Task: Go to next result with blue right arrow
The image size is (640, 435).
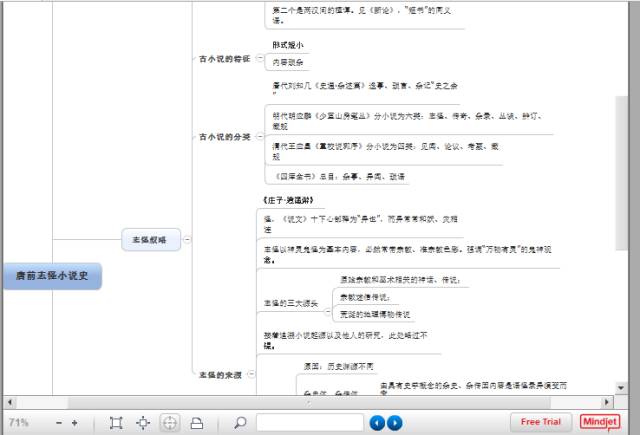Action: coord(395,423)
